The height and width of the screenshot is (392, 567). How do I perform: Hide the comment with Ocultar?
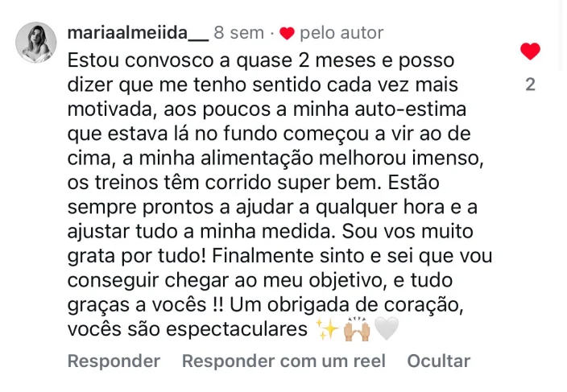pyautogui.click(x=438, y=361)
